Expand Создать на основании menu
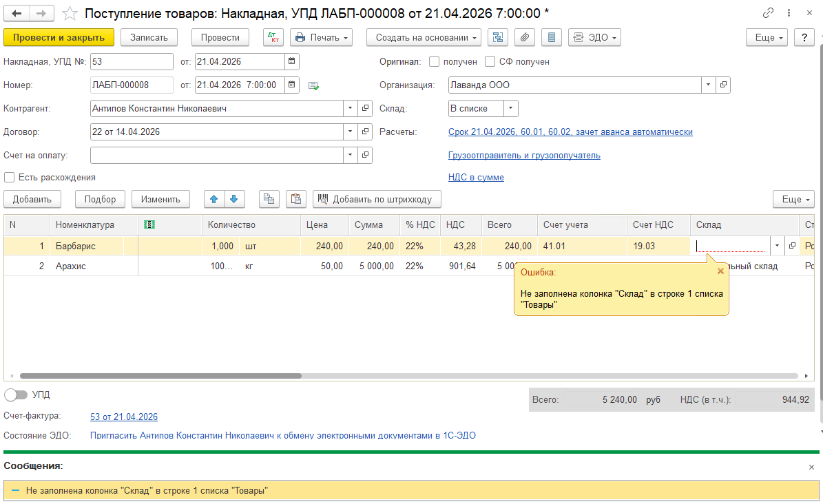 tap(424, 37)
